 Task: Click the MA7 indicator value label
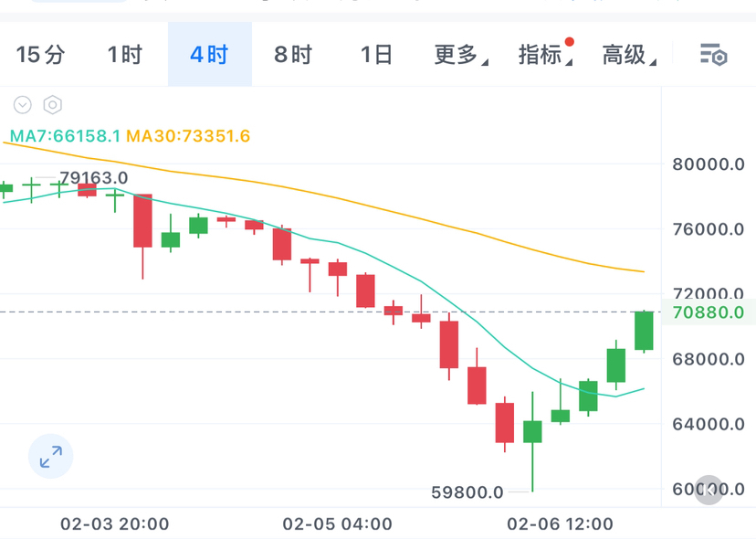click(64, 136)
